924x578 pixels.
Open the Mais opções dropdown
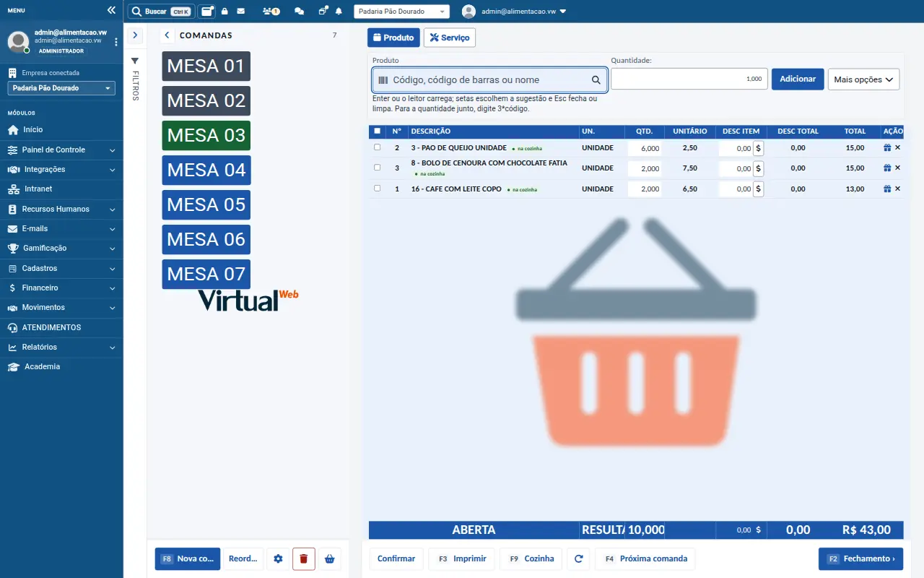(x=863, y=79)
